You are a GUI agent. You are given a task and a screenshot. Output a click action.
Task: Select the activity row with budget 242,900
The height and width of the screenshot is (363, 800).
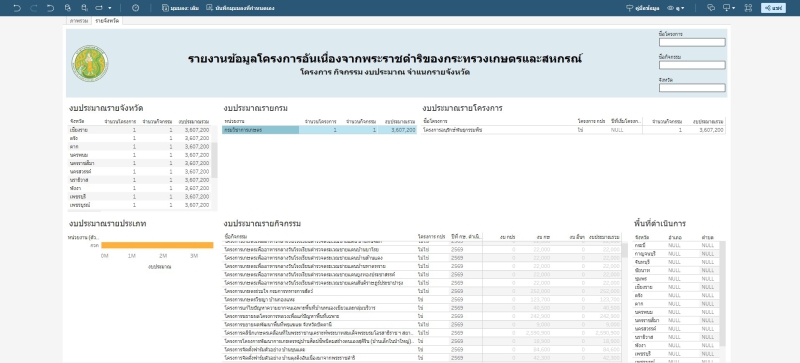(x=422, y=316)
